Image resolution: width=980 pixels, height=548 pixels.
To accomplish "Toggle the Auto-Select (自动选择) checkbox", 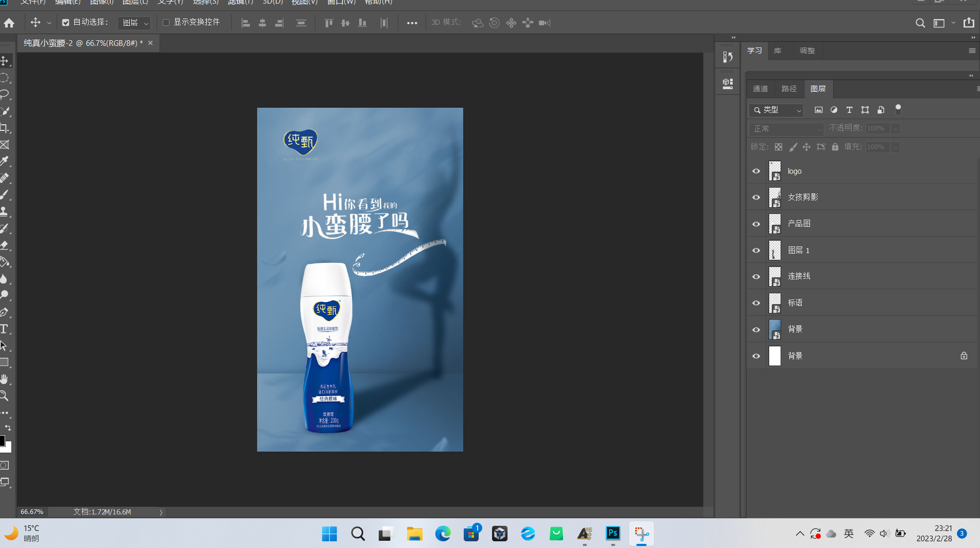I will tap(65, 22).
